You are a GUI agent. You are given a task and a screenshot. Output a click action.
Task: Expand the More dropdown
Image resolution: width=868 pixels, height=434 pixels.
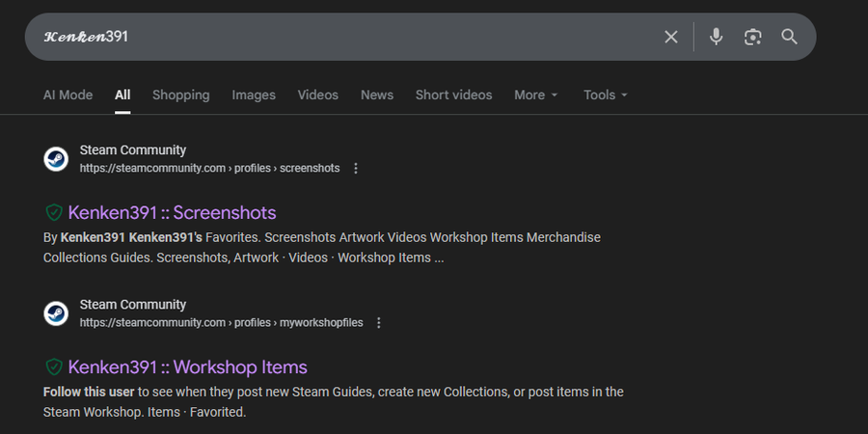(535, 95)
